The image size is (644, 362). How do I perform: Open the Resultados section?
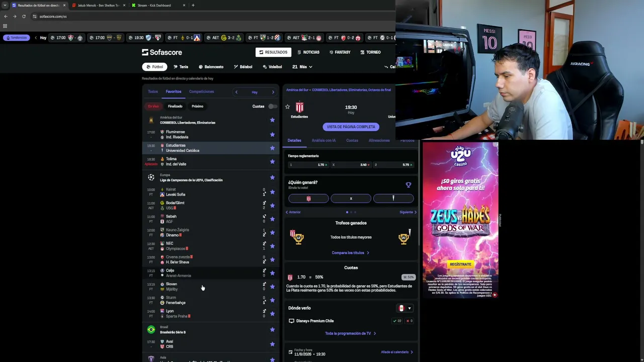[273, 52]
